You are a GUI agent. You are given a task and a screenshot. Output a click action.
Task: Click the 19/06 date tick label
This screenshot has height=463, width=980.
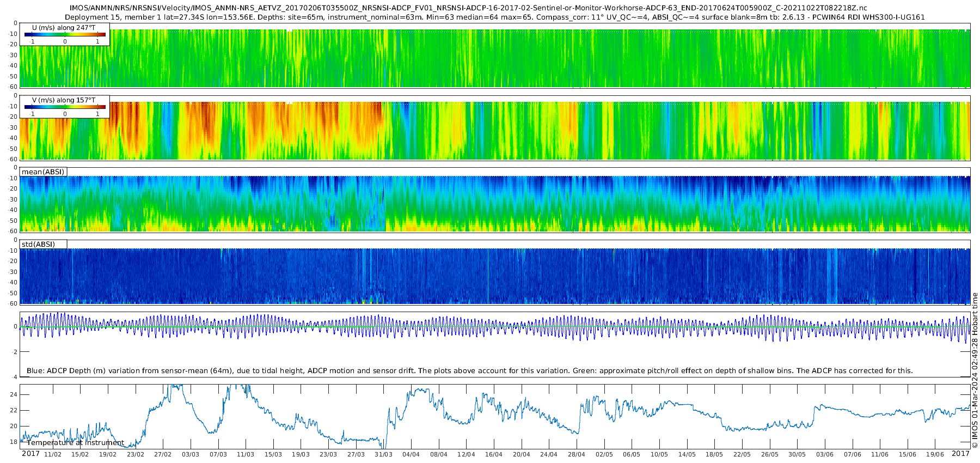tap(935, 454)
